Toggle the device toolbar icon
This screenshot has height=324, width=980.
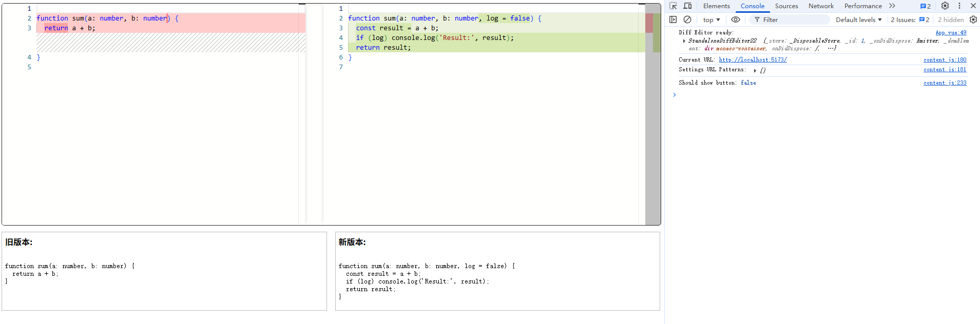point(687,6)
